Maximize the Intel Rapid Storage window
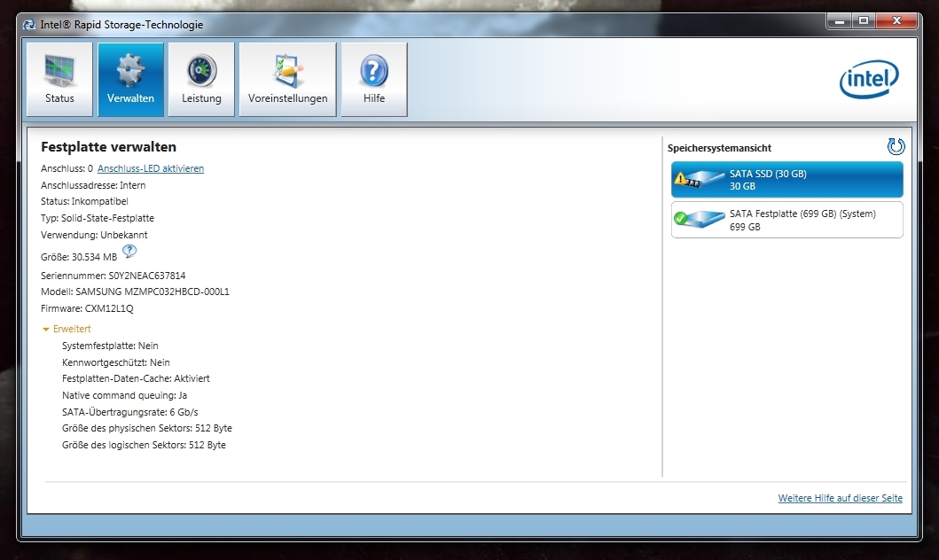 [x=864, y=21]
